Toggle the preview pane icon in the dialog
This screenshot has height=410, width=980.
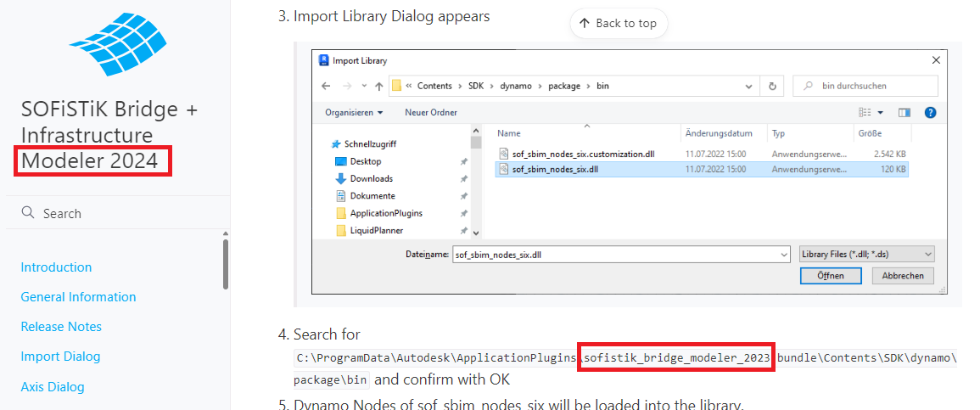[904, 112]
